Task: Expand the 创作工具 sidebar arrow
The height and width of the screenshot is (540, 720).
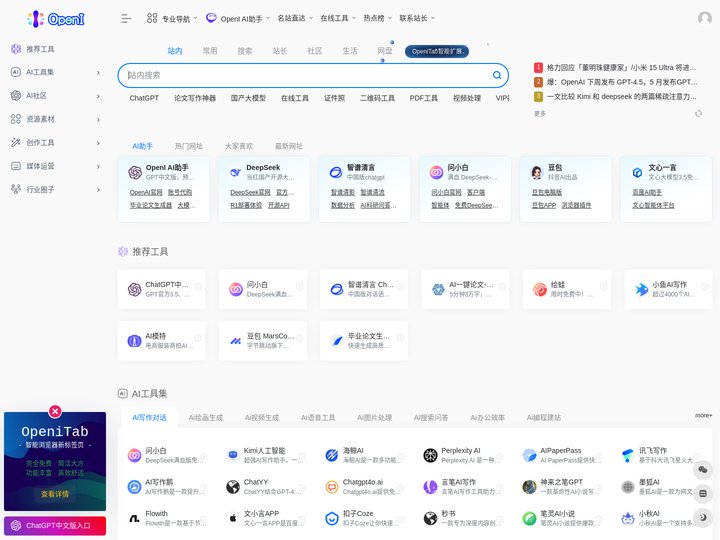Action: click(98, 143)
